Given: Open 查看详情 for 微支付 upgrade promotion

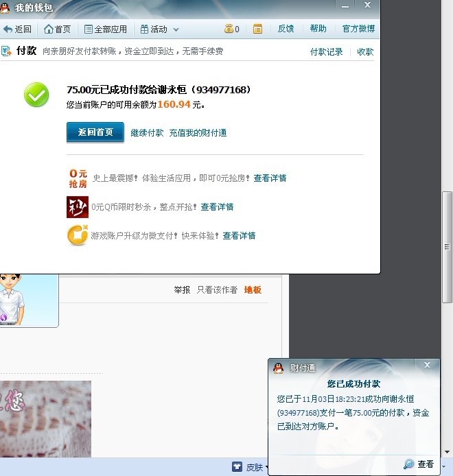Looking at the screenshot, I should tap(239, 236).
